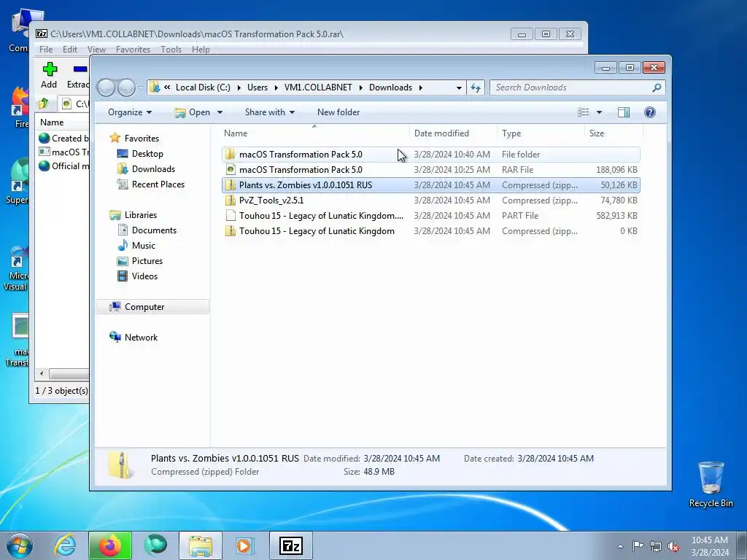Click the muted volume tray icon
Viewport: 747px width, 560px height.
[673, 546]
